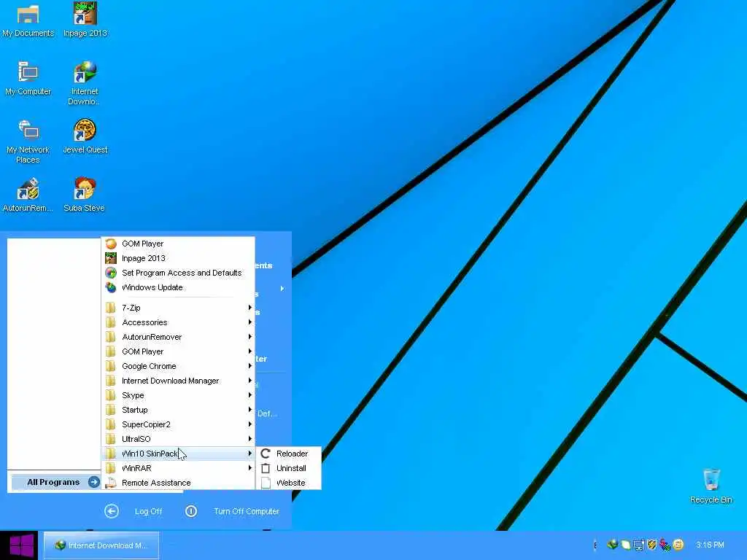Click the Turn Off Computer power icon
The image size is (747, 560).
[191, 511]
